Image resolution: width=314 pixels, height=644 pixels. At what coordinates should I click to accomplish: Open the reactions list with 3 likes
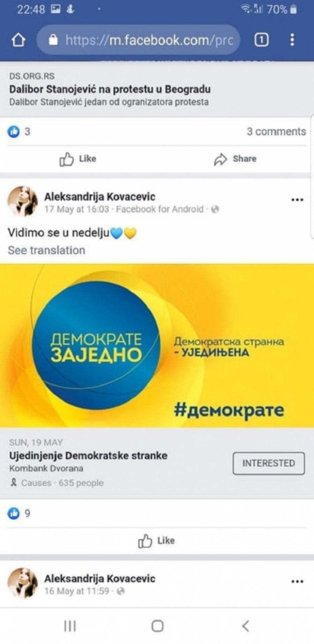(x=19, y=131)
